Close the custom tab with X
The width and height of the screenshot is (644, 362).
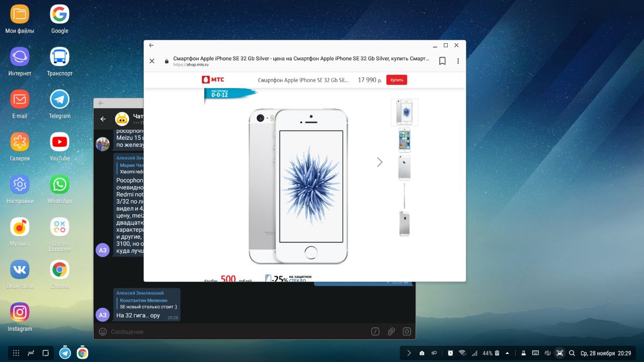click(152, 61)
